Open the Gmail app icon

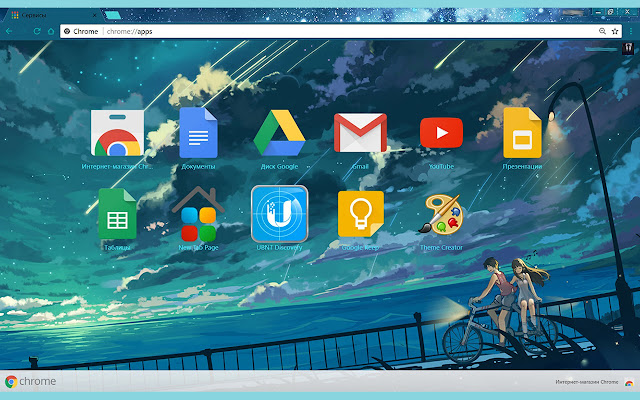point(360,133)
